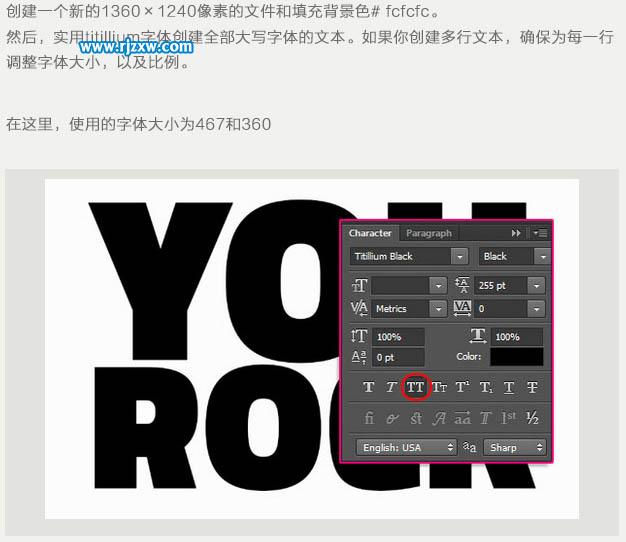Image resolution: width=626 pixels, height=542 pixels.
Task: Click the font size icon
Action: [359, 285]
